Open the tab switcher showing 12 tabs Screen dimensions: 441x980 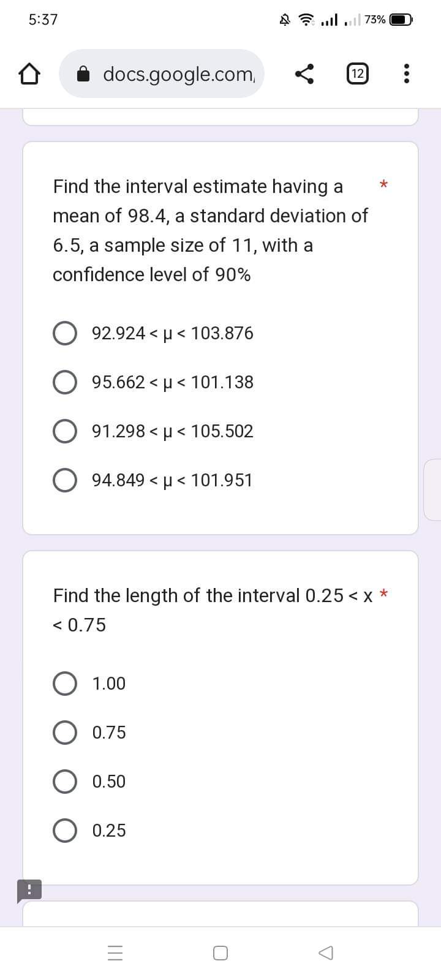pyautogui.click(x=357, y=73)
